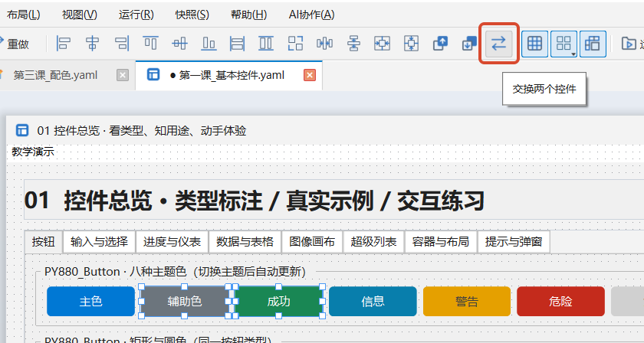The width and height of the screenshot is (644, 343).
Task: Select the 第一课_基本控件.yaml file tab
Action: point(228,75)
